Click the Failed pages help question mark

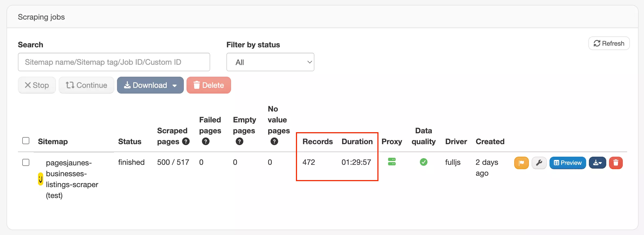pos(206,141)
